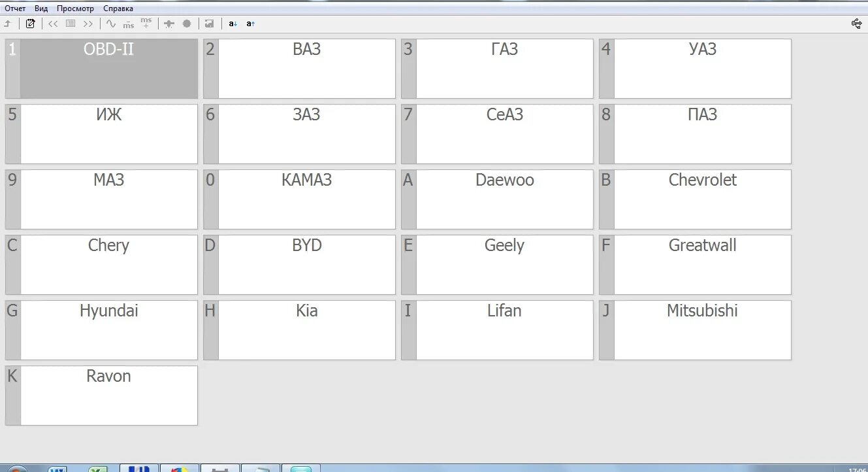
Task: Open the notepad edit report icon
Action: point(31,24)
